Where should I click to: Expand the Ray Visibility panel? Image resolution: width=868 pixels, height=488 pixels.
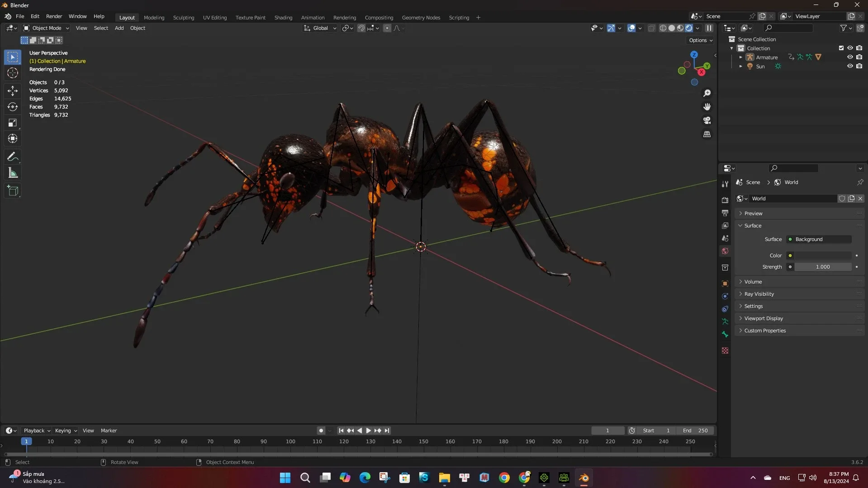(759, 294)
